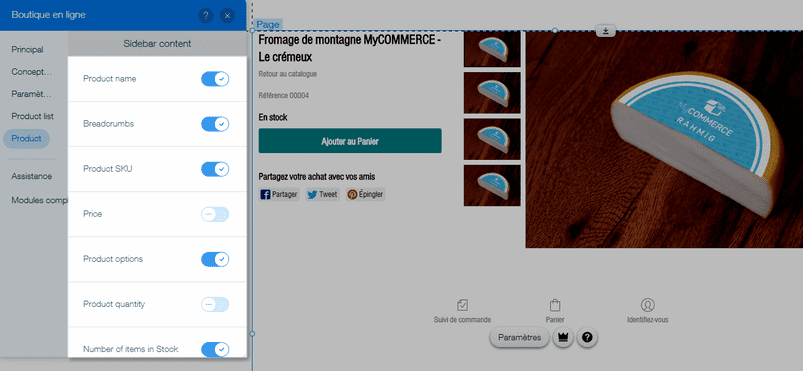Pin with Pinterest Épingler button
The width and height of the screenshot is (803, 371).
(x=365, y=195)
